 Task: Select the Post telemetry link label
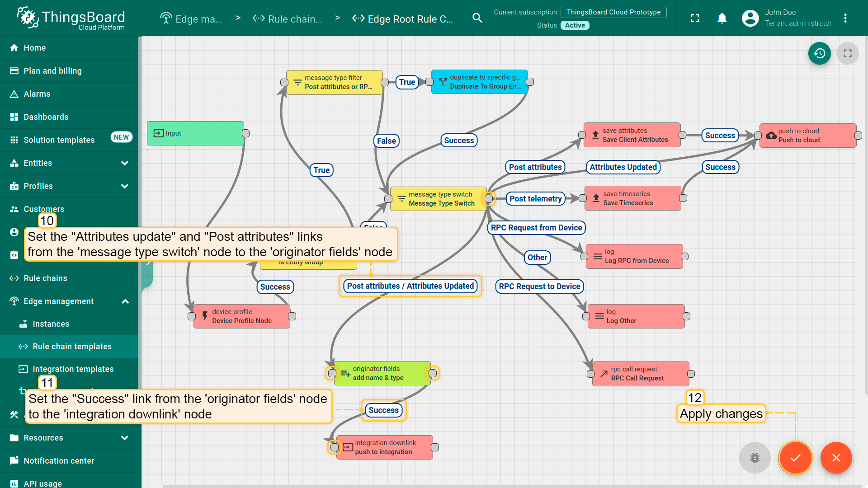click(535, 199)
